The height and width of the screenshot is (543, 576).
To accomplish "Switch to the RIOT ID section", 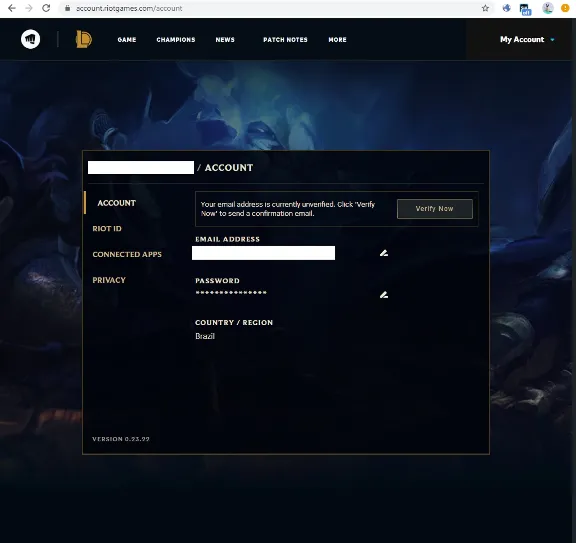I will tap(107, 229).
